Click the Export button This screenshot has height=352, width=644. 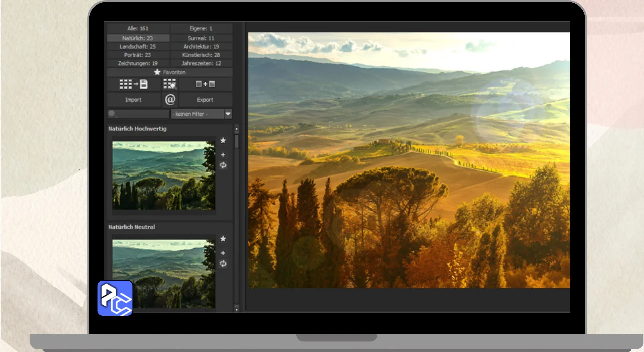coord(205,100)
